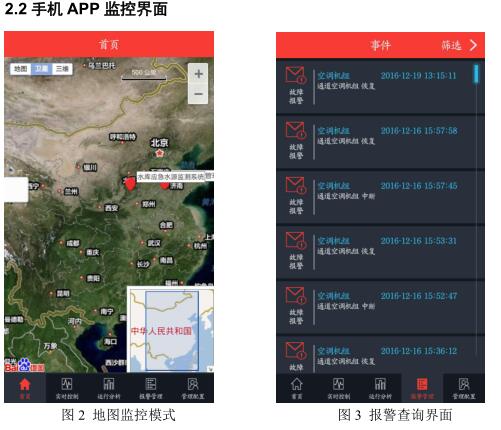Switch map type to 卫星 satellite view
The width and height of the screenshot is (501, 430).
pos(41,69)
